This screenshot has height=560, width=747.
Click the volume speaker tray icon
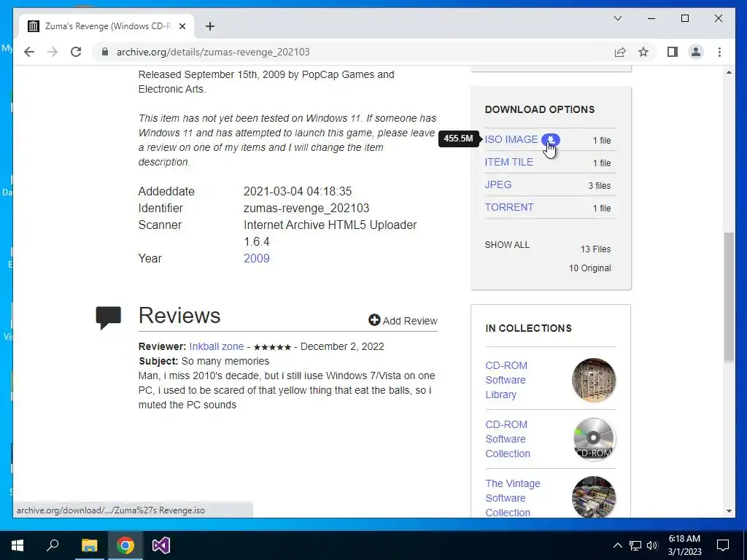click(x=652, y=545)
